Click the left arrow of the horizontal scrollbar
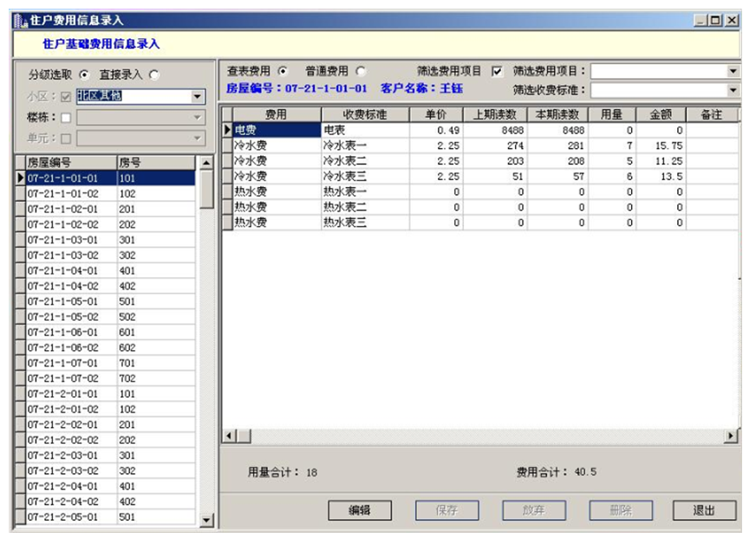This screenshot has width=756, height=545. (230, 436)
